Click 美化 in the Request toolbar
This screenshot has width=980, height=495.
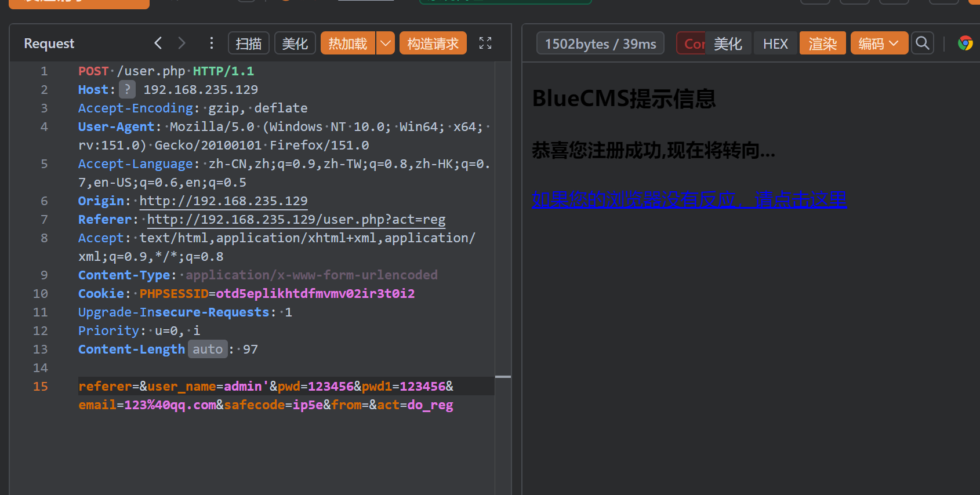(x=295, y=43)
